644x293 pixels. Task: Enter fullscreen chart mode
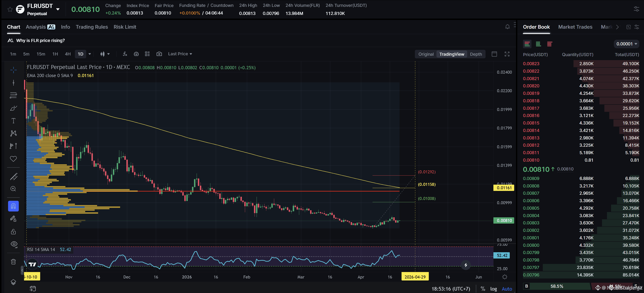coord(507,54)
